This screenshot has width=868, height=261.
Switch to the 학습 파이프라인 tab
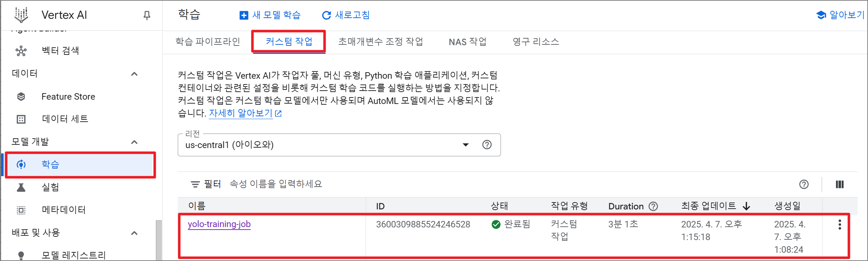coord(208,42)
